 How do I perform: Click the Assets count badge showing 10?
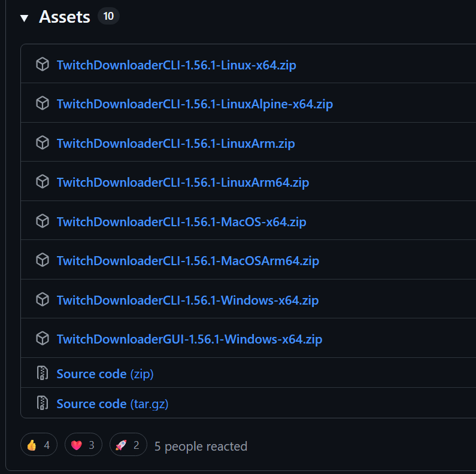coord(108,16)
